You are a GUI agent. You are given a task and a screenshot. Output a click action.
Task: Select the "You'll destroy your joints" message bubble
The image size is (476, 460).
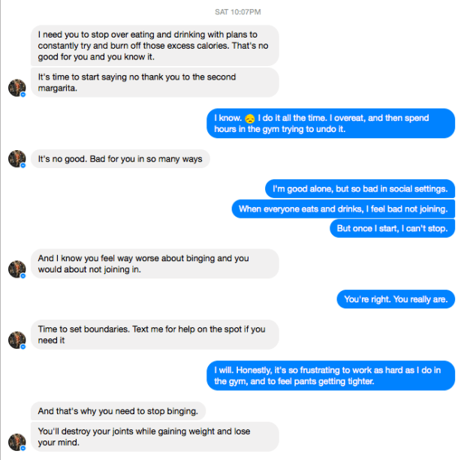point(155,437)
